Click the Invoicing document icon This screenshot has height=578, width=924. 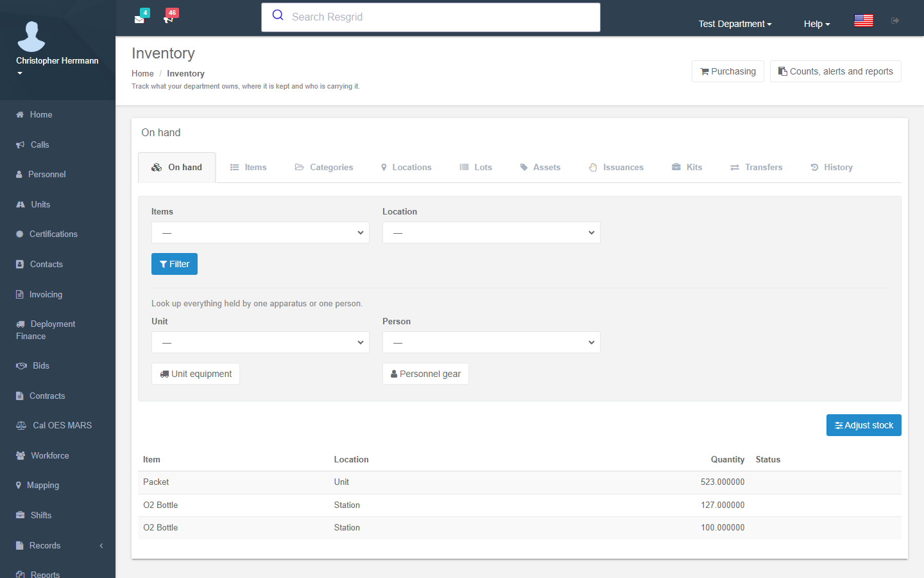[19, 294]
